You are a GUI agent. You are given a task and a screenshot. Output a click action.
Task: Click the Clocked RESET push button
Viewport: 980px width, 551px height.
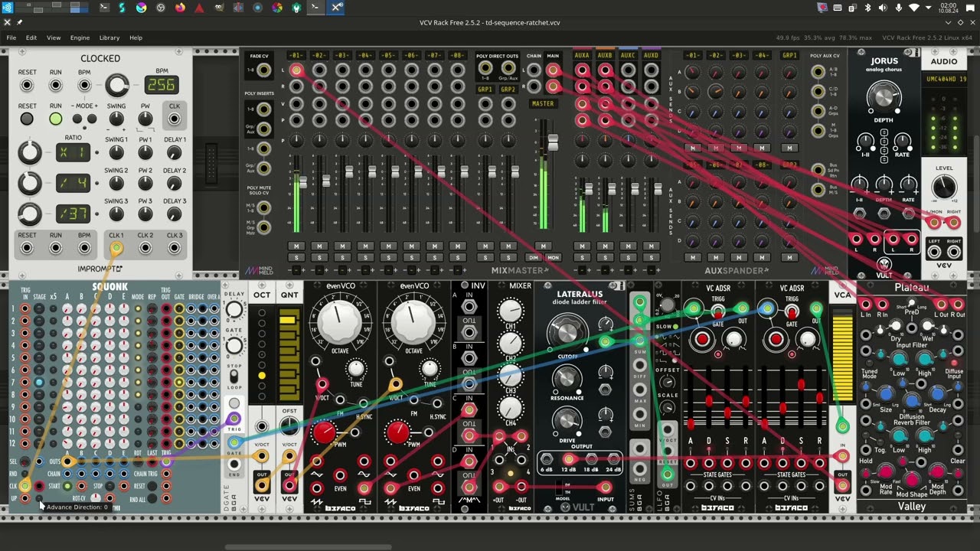(x=27, y=119)
